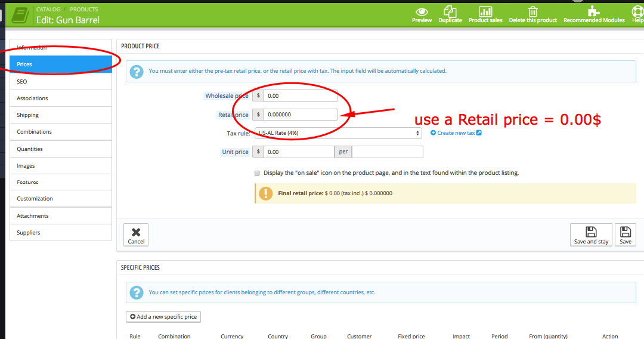
Task: Click the Fixed price column header
Action: coord(411,336)
